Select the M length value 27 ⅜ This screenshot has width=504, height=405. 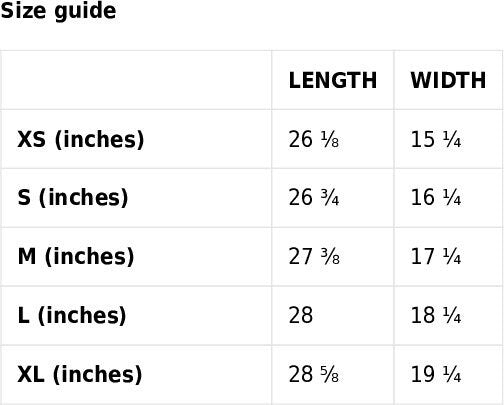point(314,257)
